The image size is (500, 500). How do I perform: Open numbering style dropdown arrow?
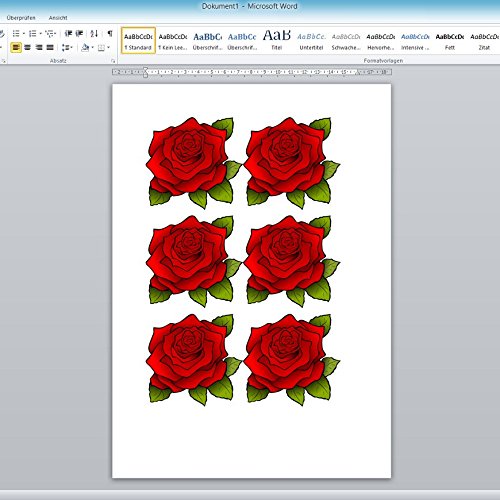40,33
